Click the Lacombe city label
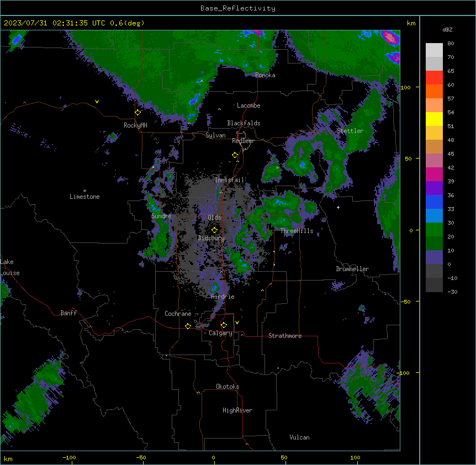Image resolution: width=476 pixels, height=465 pixels. click(x=248, y=105)
